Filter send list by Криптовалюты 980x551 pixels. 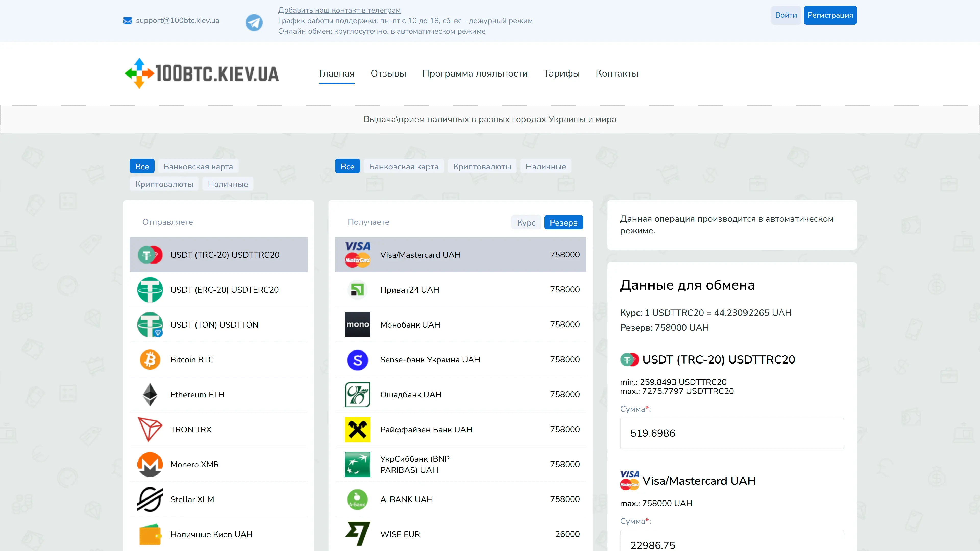[164, 184]
